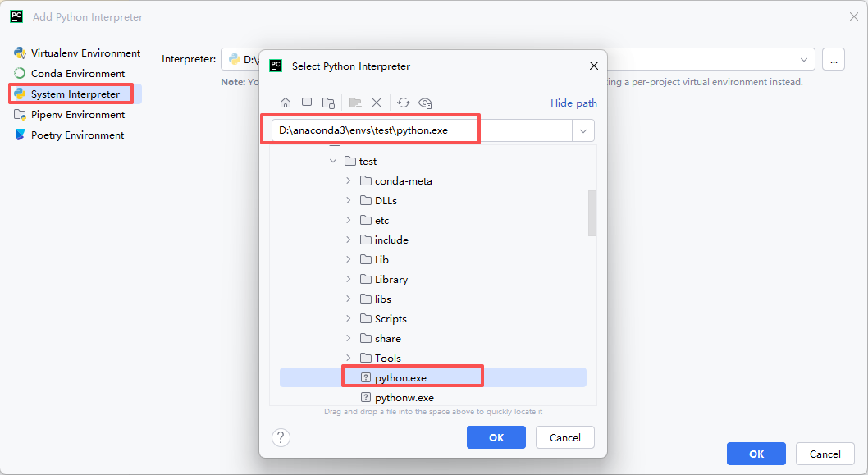
Task: Expand the conda-meta folder
Action: (348, 180)
